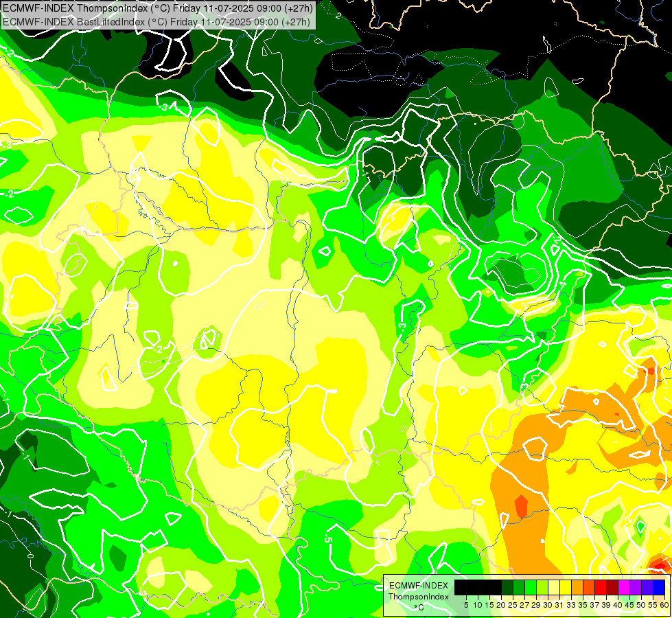Click the legend tick value 15

[x=489, y=605]
